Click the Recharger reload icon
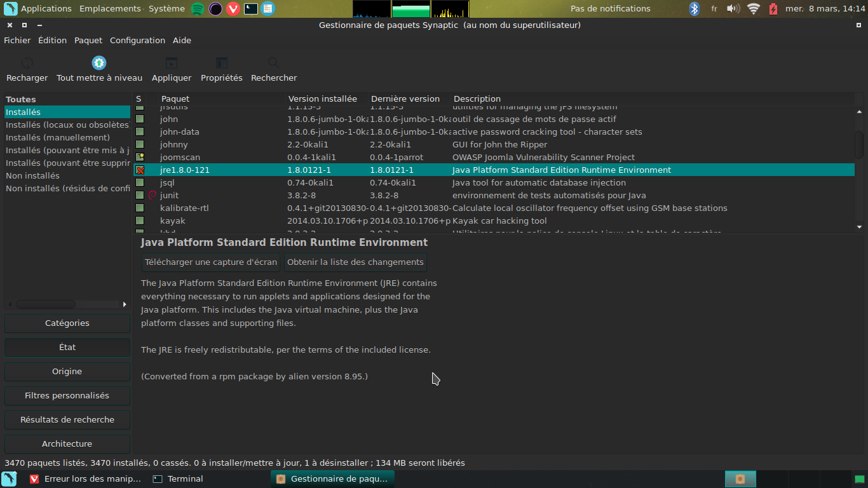The image size is (868, 488). pos(27,63)
